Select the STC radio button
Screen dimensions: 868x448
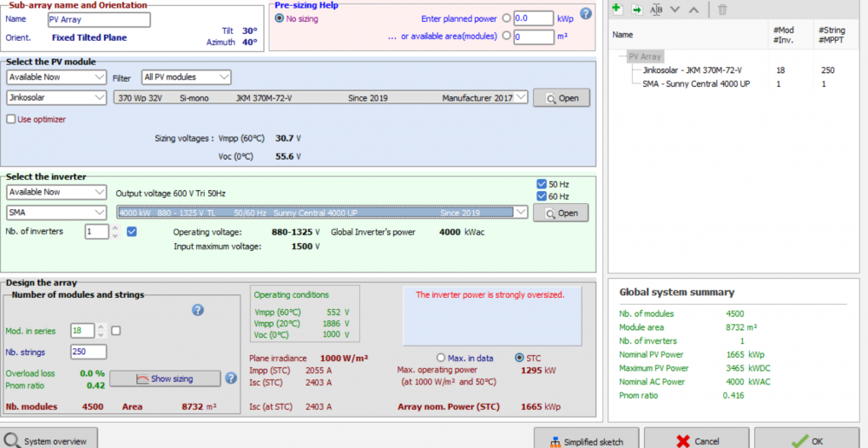click(x=520, y=357)
